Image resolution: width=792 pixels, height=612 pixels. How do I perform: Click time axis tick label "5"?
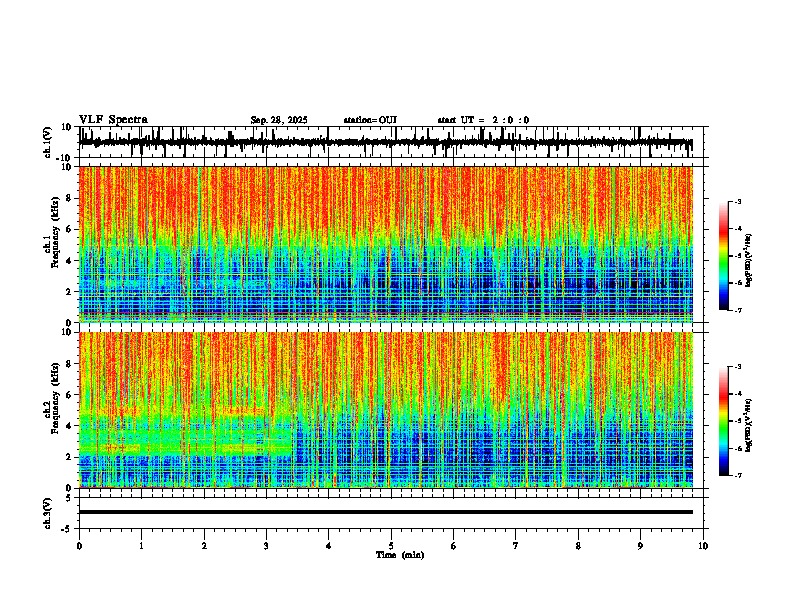pyautogui.click(x=391, y=546)
